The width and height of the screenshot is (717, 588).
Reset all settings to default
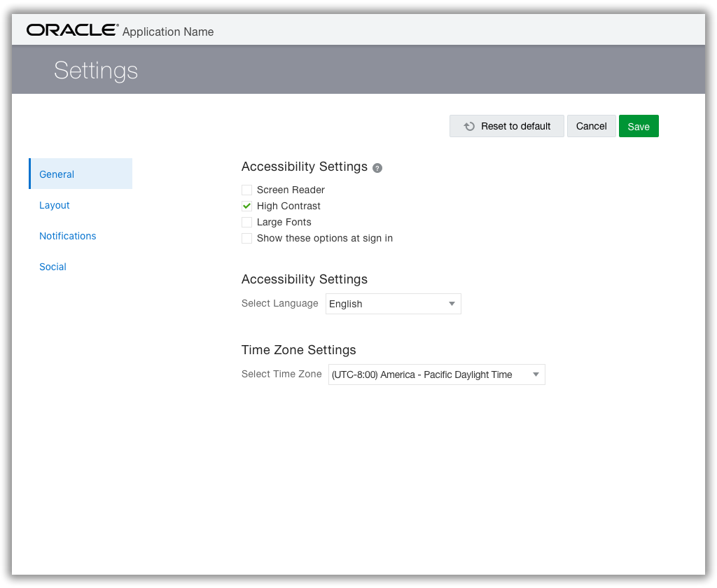(506, 126)
